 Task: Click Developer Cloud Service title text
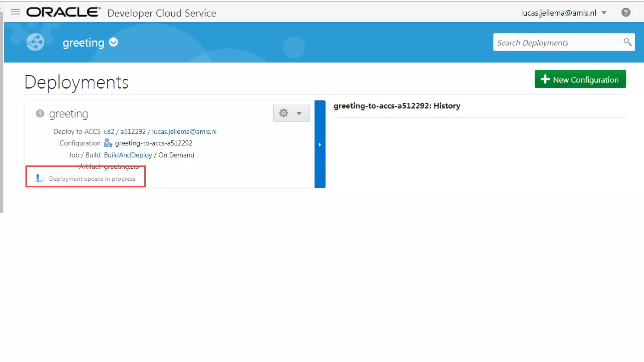162,13
